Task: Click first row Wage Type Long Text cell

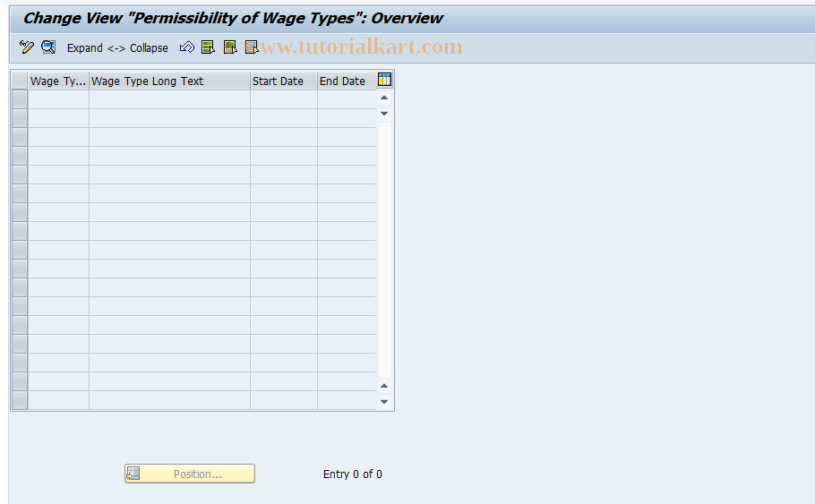Action: [169, 99]
